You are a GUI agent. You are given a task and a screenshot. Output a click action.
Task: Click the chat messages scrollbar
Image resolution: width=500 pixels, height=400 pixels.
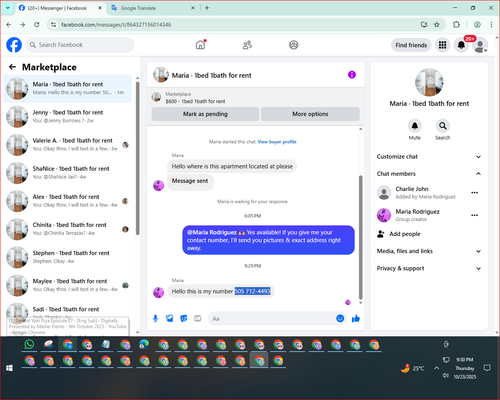pos(360,237)
